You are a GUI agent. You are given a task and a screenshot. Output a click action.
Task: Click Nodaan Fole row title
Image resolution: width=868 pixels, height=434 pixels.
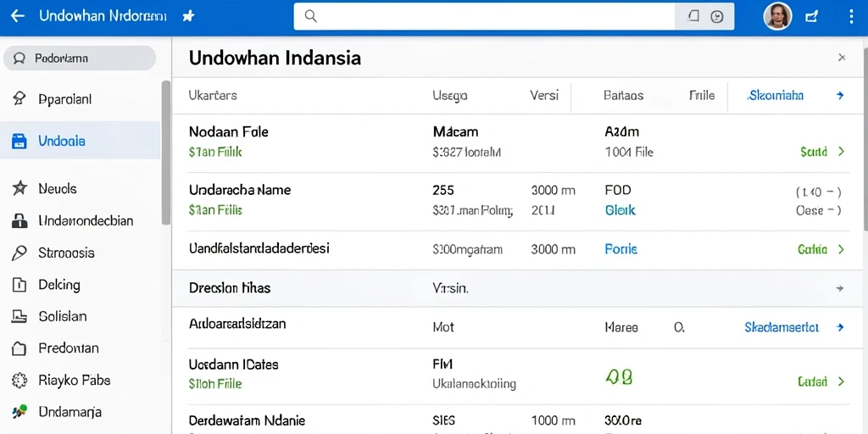229,132
